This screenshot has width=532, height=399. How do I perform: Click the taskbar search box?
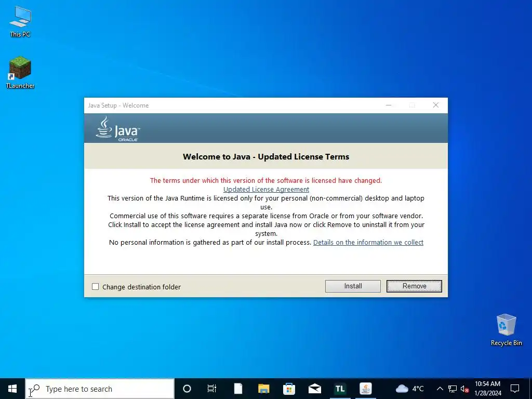[x=100, y=389]
